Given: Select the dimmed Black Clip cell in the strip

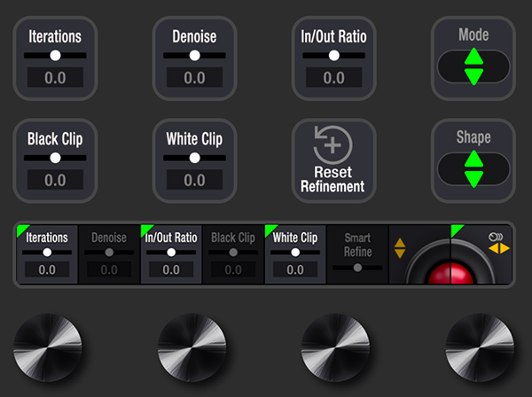Looking at the screenshot, I should (233, 254).
